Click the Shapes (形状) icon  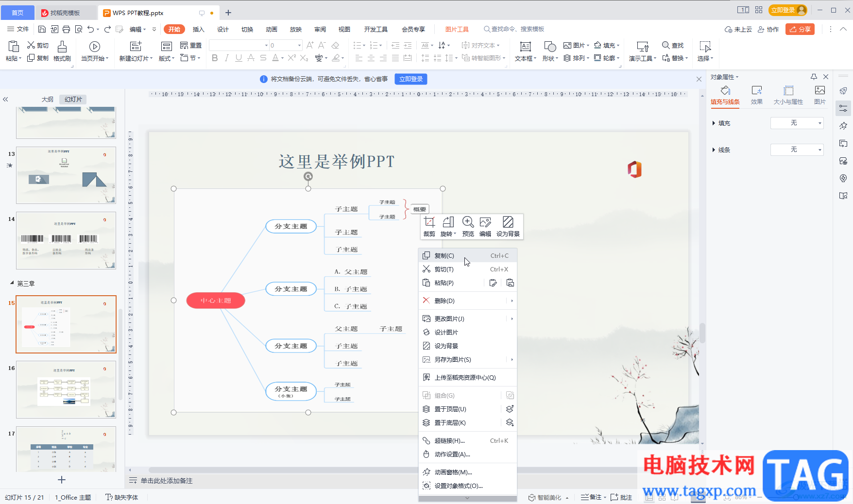(550, 47)
